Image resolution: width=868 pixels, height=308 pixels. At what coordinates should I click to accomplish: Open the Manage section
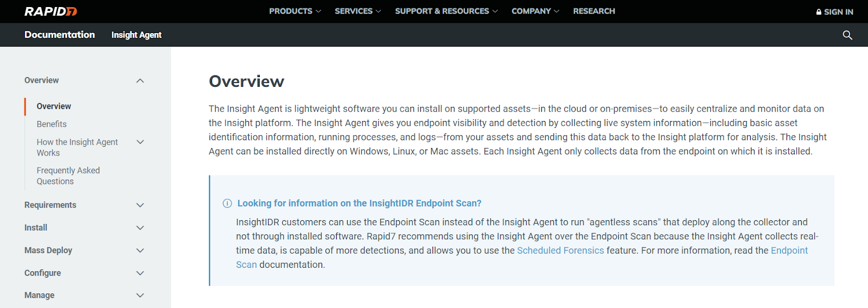tap(40, 296)
